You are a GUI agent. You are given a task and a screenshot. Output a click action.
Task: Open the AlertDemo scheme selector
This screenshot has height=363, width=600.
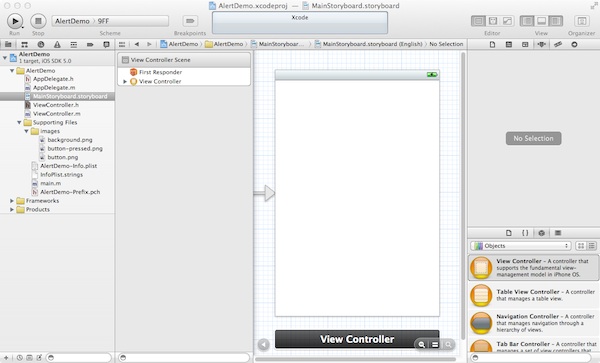[110, 21]
